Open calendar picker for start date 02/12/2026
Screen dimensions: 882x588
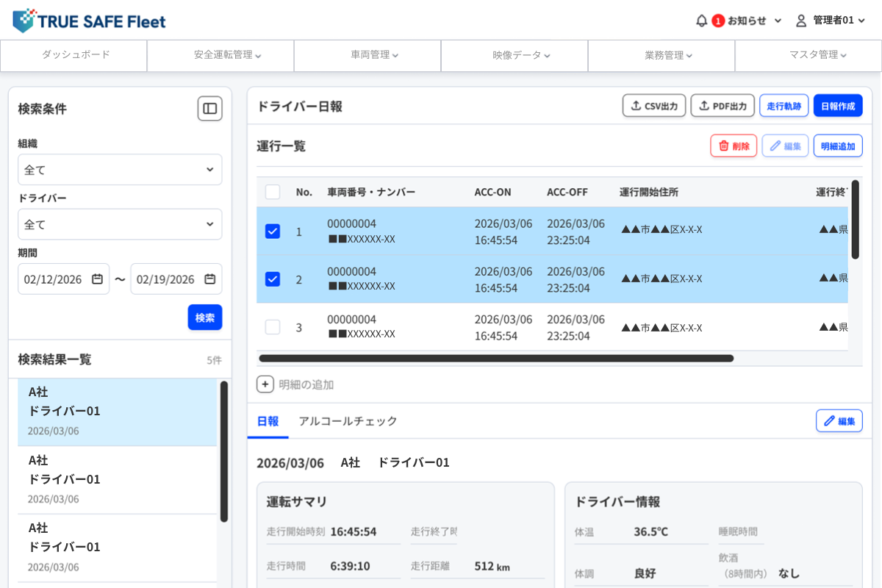click(x=97, y=279)
